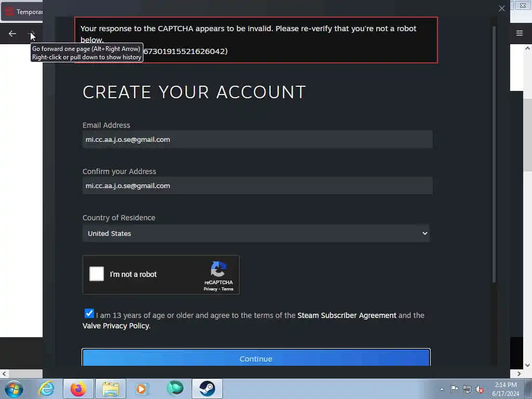
Task: Open Firefox from the taskbar
Action: 78,389
